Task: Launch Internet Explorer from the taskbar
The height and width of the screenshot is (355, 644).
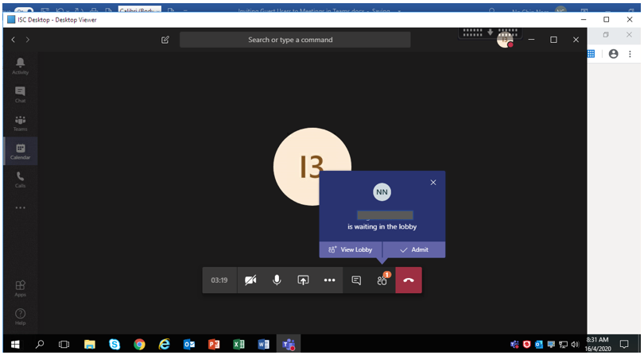Action: [x=165, y=345]
